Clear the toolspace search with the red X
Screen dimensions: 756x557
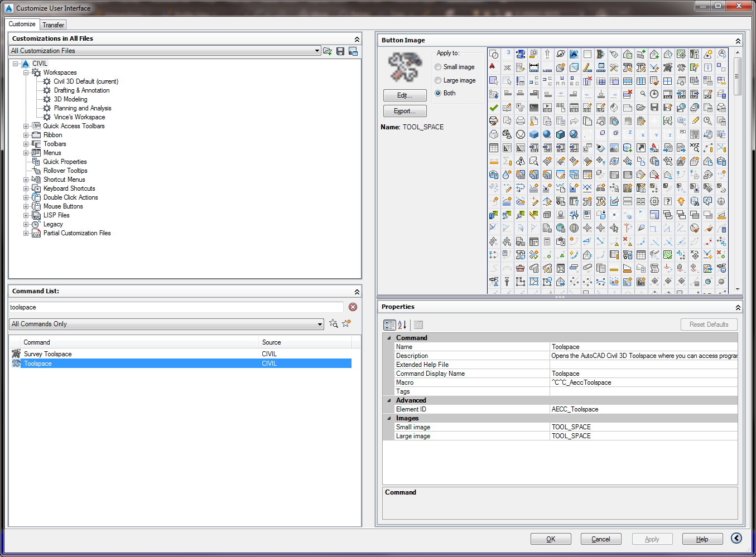pyautogui.click(x=351, y=307)
